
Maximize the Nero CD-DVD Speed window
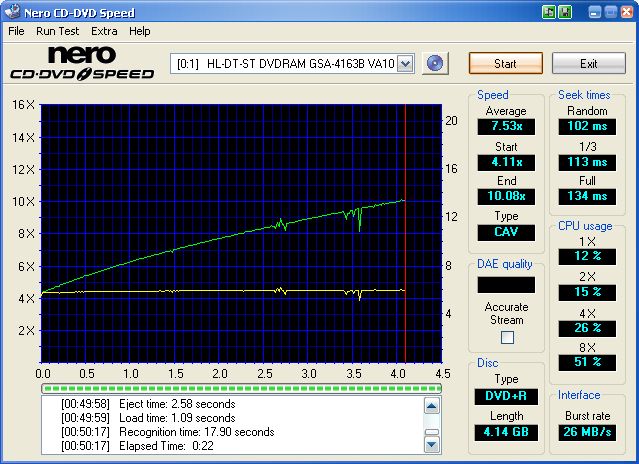610,12
